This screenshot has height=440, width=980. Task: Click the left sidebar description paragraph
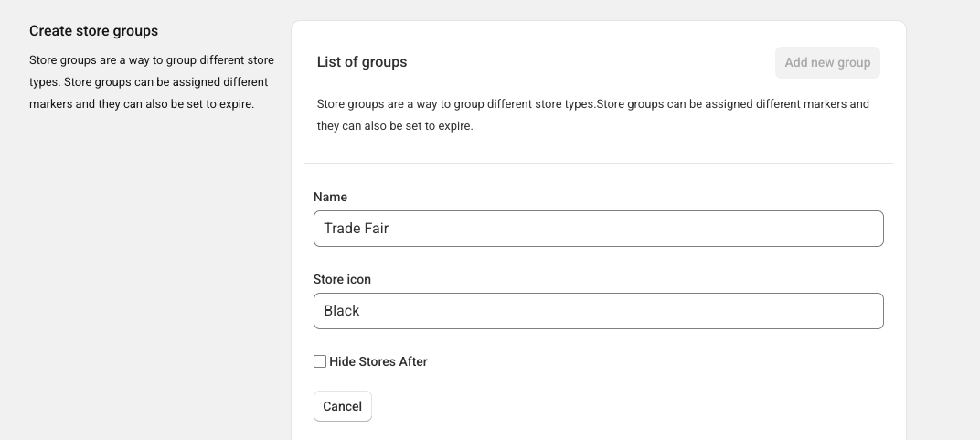point(151,82)
